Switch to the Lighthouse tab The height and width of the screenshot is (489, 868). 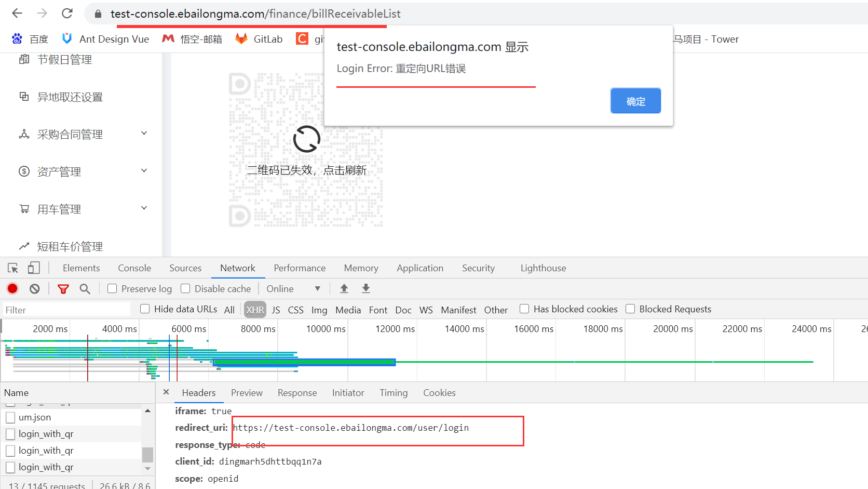[x=543, y=268]
